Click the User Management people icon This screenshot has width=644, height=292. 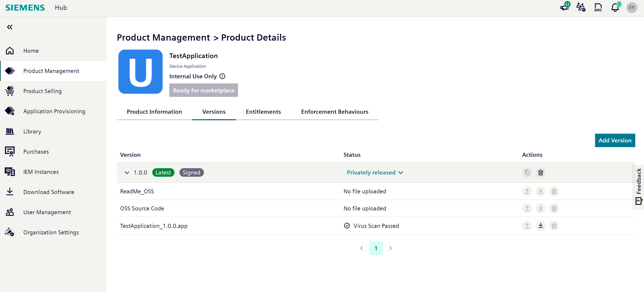[x=10, y=212]
